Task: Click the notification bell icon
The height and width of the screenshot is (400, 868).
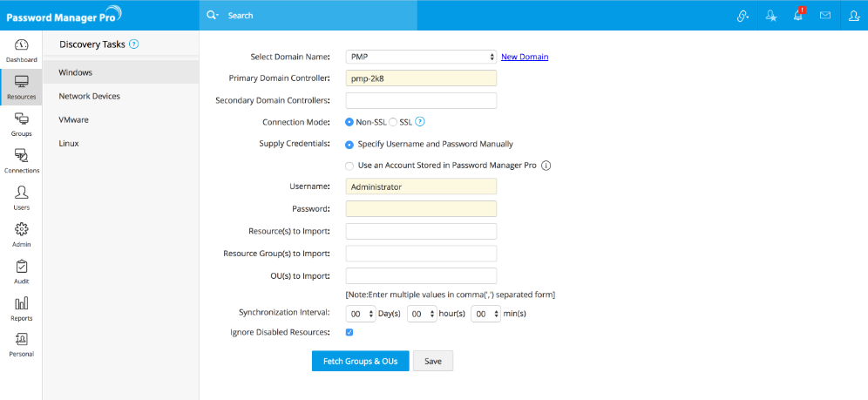Action: 797,16
